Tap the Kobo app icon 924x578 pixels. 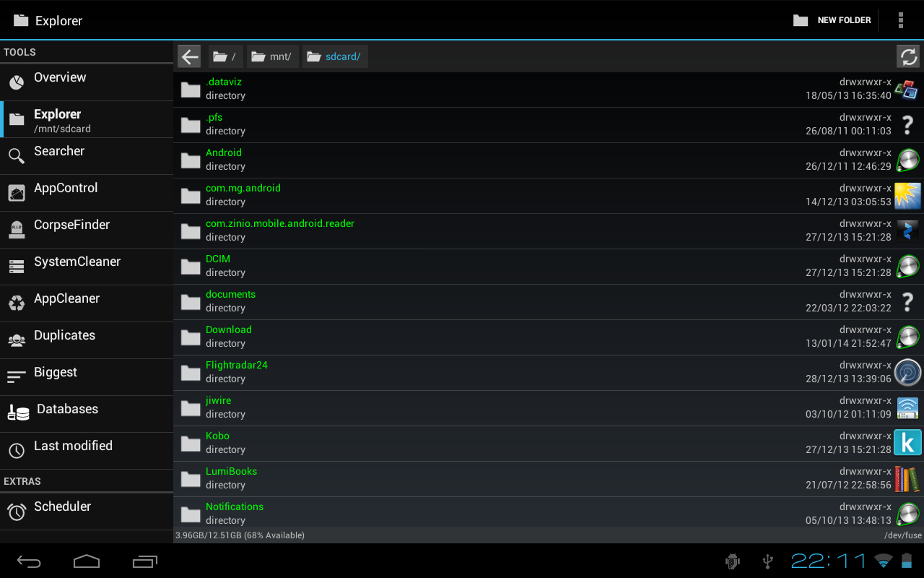point(907,443)
